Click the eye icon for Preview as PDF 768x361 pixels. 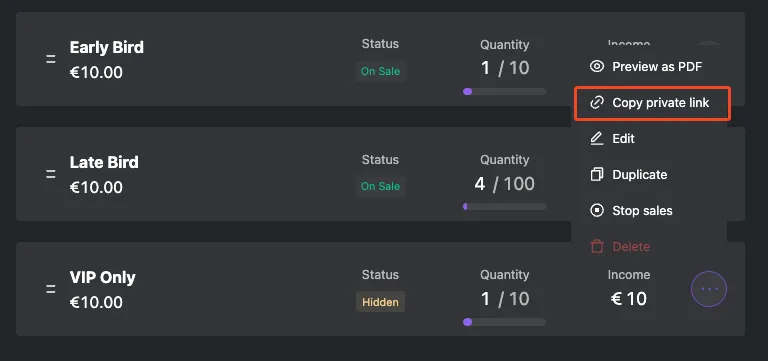597,67
